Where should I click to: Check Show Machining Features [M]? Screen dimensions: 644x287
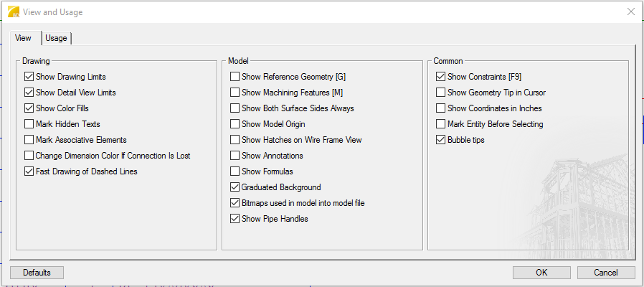235,93
